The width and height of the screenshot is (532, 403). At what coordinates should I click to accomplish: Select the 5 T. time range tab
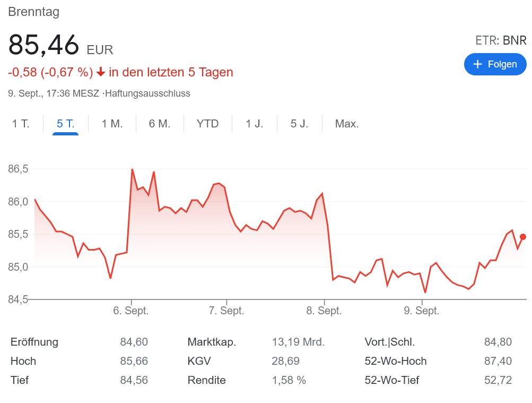(65, 124)
